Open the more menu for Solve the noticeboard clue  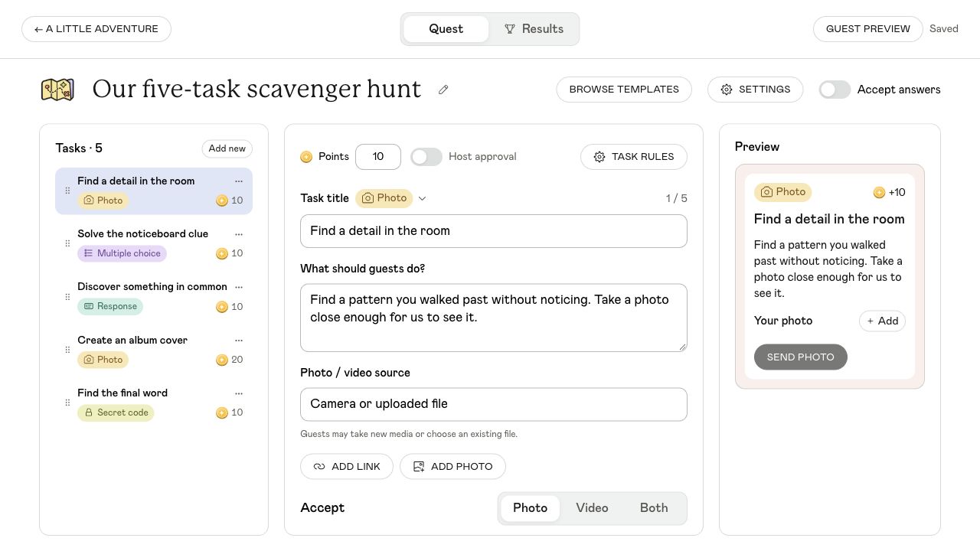click(x=239, y=234)
